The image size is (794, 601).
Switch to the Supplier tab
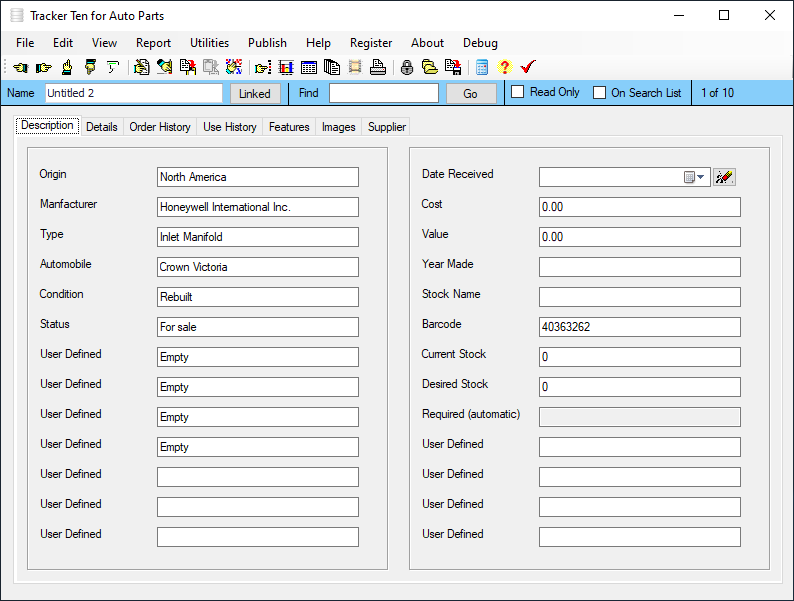pos(387,127)
